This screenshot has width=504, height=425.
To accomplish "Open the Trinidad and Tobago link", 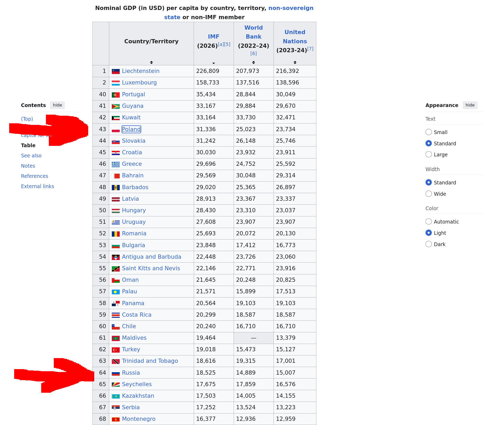I will pyautogui.click(x=150, y=361).
